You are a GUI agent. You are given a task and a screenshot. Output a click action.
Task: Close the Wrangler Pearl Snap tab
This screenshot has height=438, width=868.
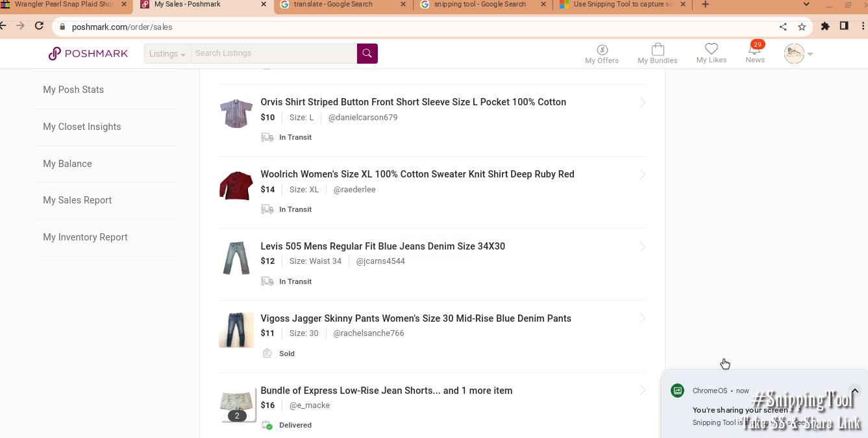click(x=124, y=4)
